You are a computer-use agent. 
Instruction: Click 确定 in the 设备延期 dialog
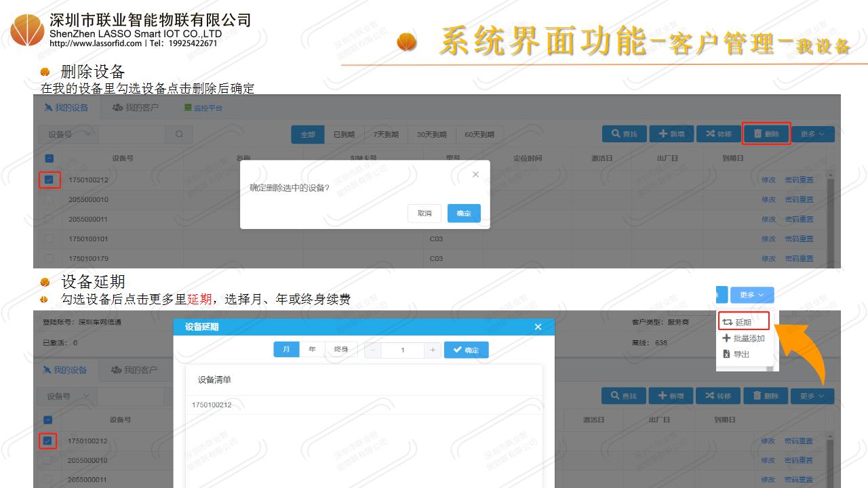pos(466,350)
